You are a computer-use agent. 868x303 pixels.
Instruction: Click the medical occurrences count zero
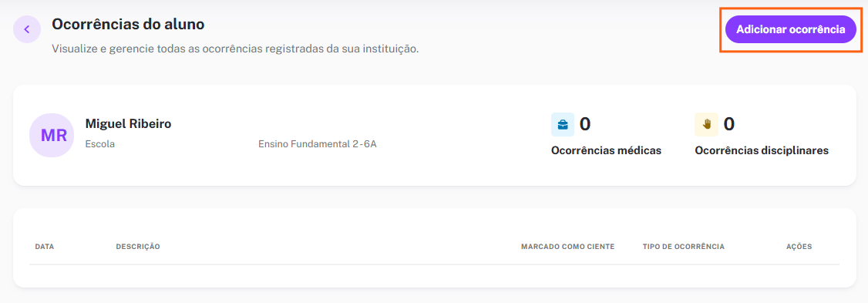[x=584, y=124]
